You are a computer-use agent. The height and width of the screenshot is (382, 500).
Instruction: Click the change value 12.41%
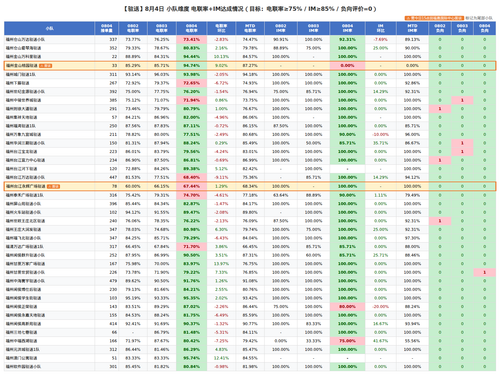pos(221,358)
